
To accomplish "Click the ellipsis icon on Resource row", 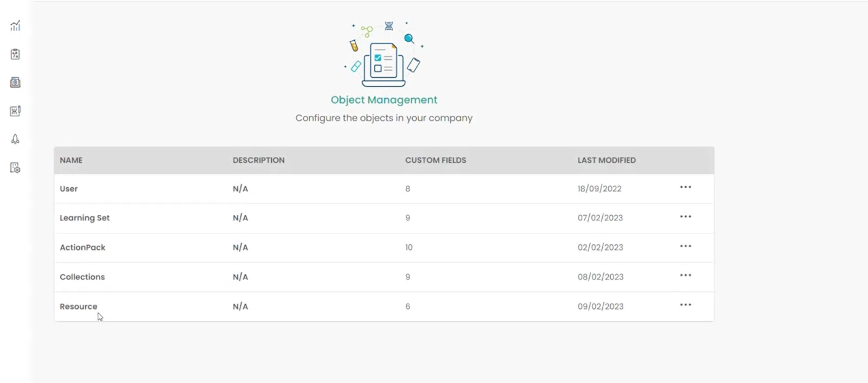I will pyautogui.click(x=685, y=304).
